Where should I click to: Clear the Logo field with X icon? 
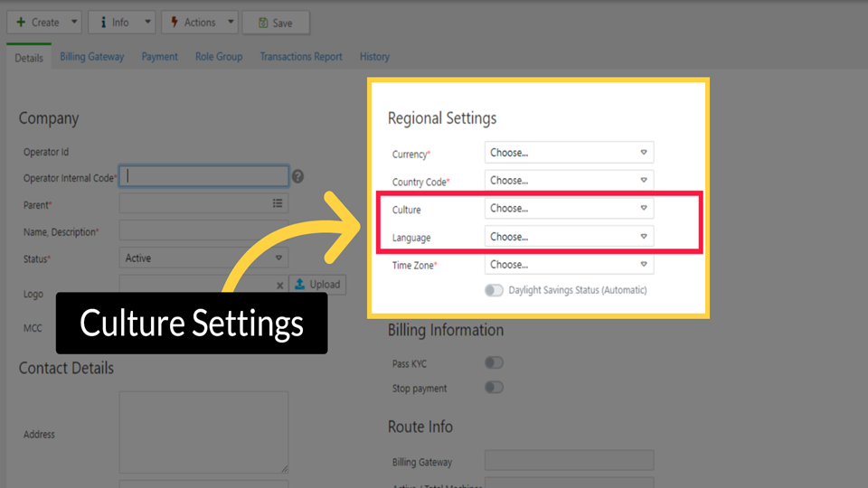tap(279, 286)
